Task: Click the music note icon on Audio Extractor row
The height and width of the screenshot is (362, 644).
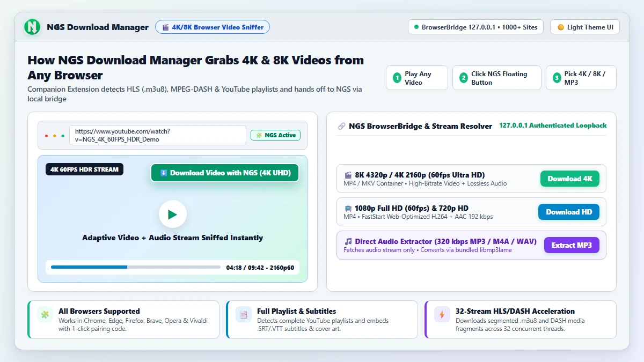Action: pos(348,241)
